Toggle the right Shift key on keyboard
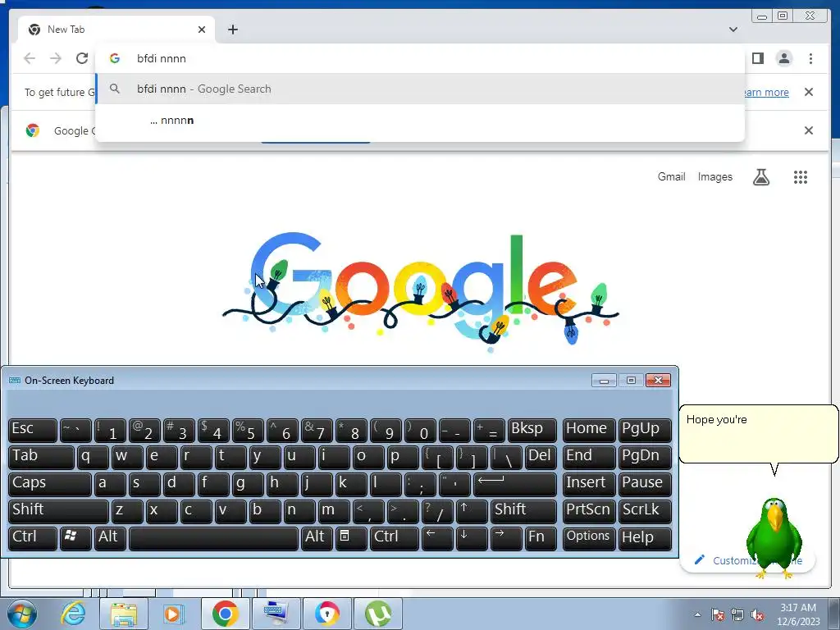 pyautogui.click(x=523, y=510)
